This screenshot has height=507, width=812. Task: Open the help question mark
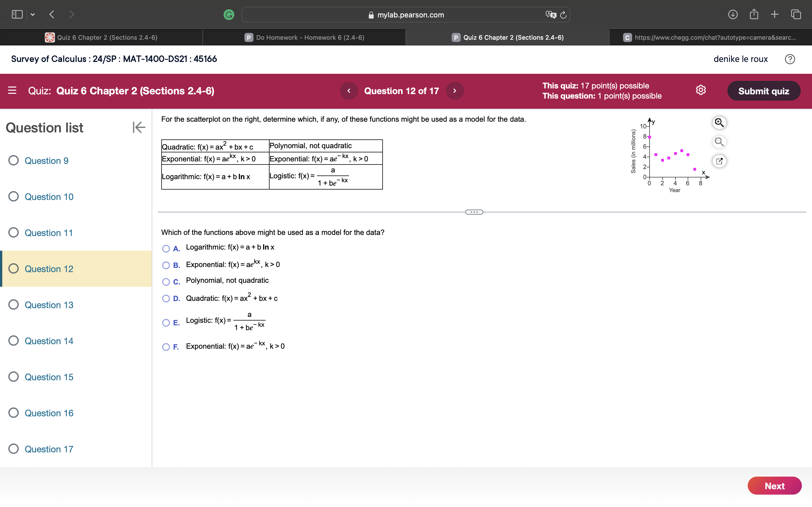(x=790, y=59)
